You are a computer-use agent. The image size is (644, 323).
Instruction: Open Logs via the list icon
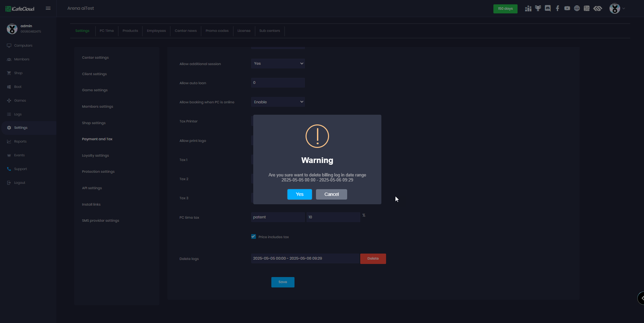coord(9,114)
